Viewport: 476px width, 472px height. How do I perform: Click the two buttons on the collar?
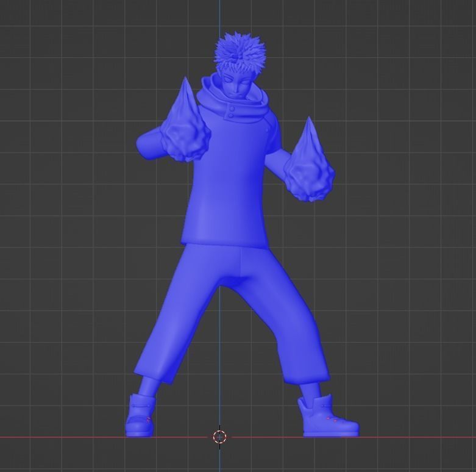(x=232, y=112)
